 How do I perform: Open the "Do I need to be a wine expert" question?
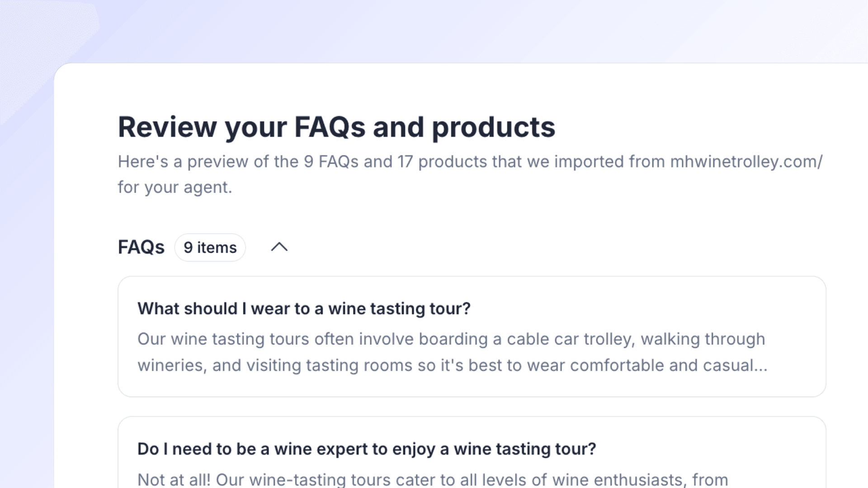point(367,449)
